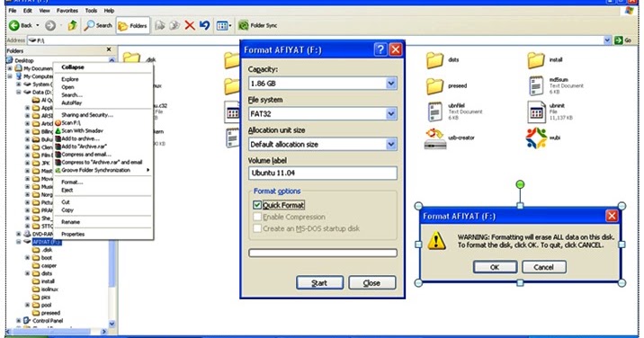Screen dimensions: 644x338
Task: Open the Views toolbar button
Action: pos(224,25)
